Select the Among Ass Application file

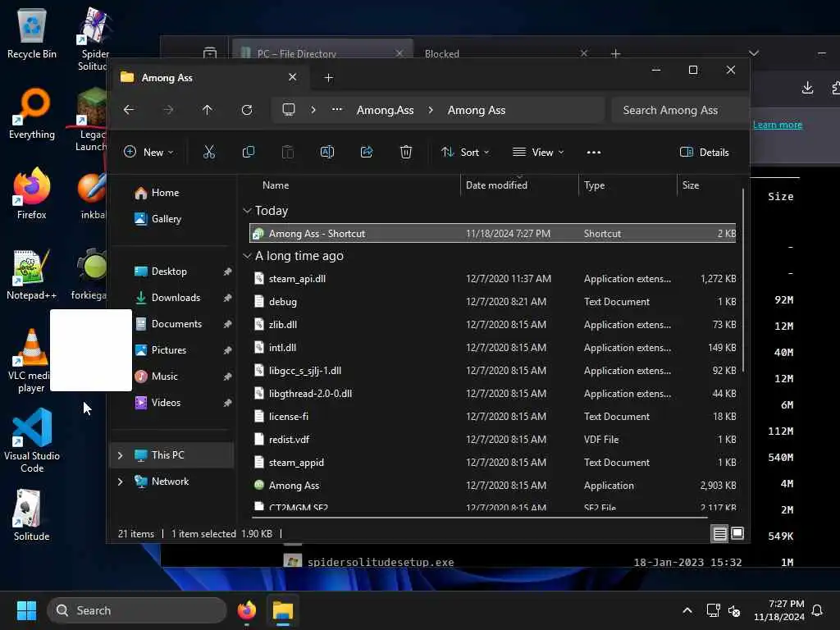493,486
